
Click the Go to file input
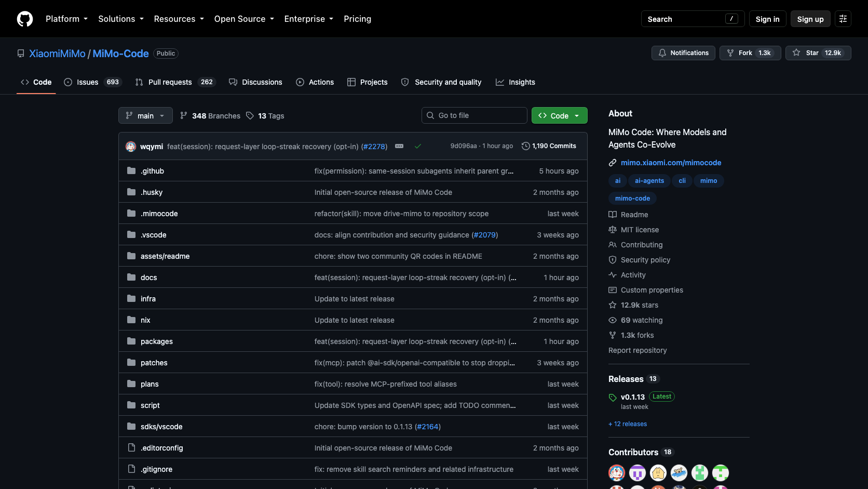click(x=474, y=115)
